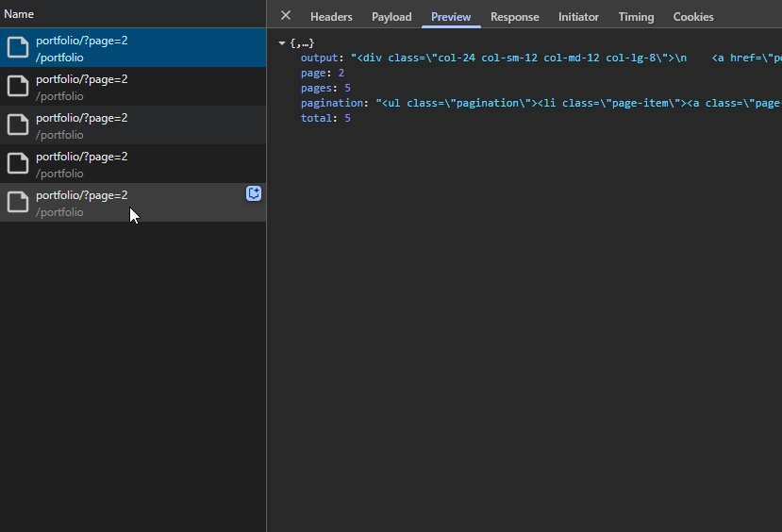Open the Response tab
The height and width of the screenshot is (532, 782).
tap(515, 16)
